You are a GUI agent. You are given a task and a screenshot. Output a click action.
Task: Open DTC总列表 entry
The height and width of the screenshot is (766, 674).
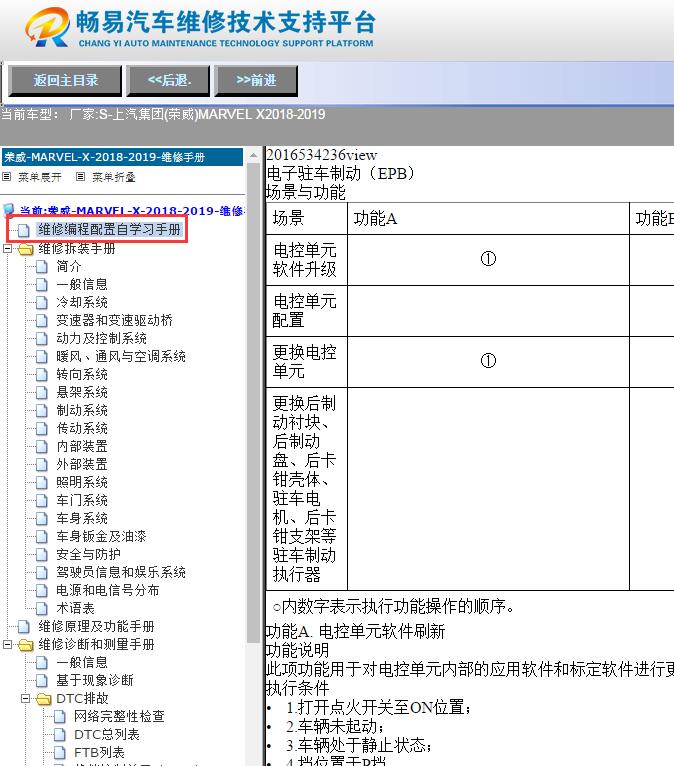(x=106, y=734)
